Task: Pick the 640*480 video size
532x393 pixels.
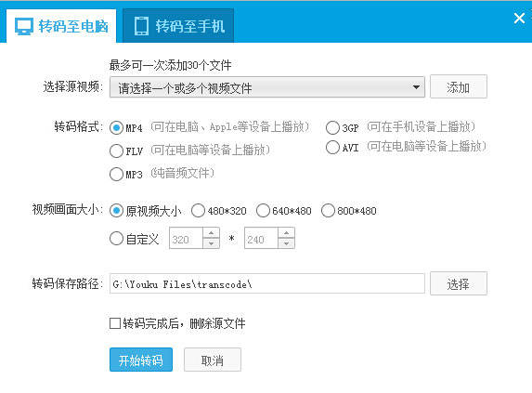Action: (263, 210)
